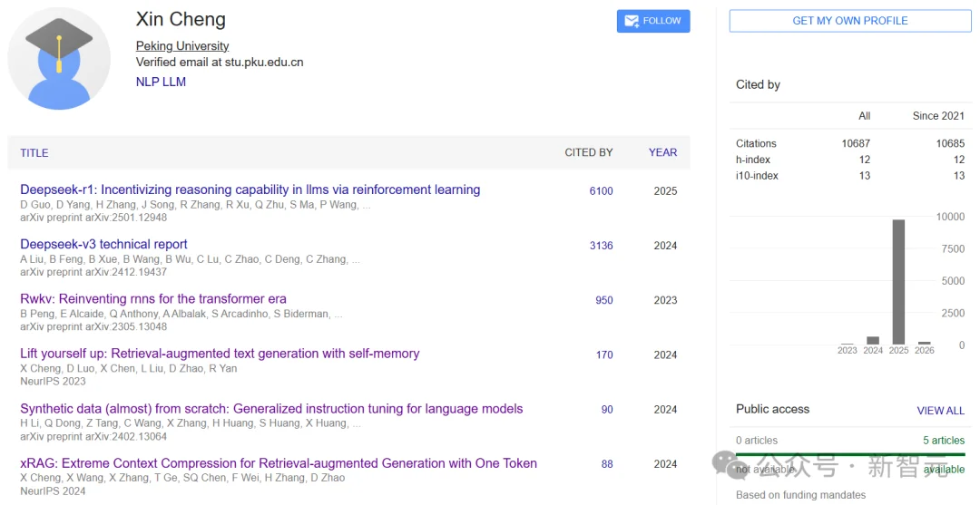
Task: Click the envelope icon on Follow button
Action: (x=630, y=21)
